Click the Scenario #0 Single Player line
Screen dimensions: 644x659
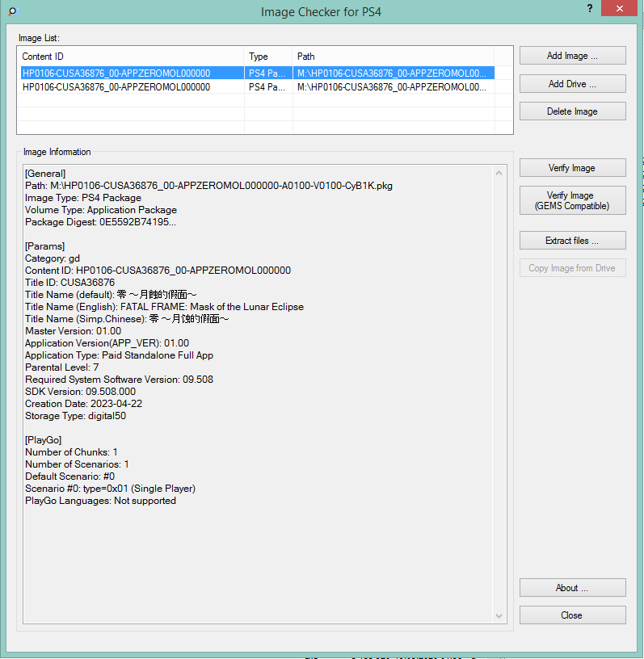click(x=110, y=489)
